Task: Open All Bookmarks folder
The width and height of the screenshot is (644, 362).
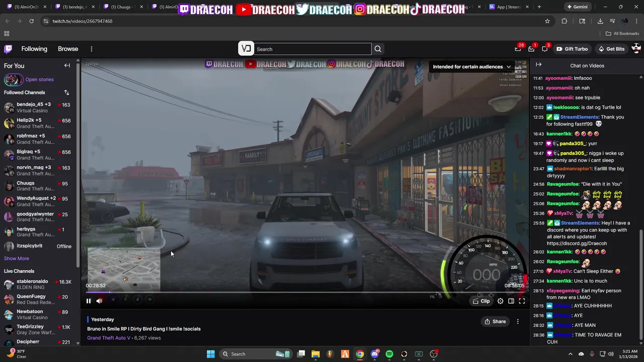Action: (x=622, y=34)
